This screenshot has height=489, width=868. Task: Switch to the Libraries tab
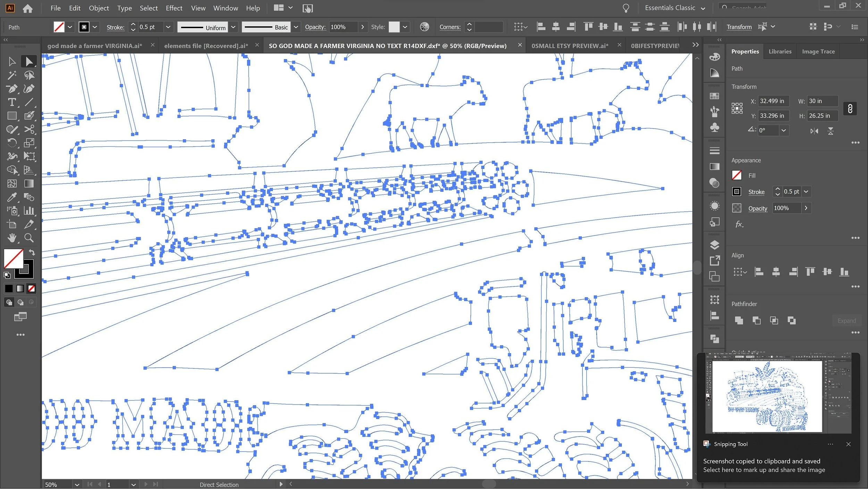tap(780, 51)
